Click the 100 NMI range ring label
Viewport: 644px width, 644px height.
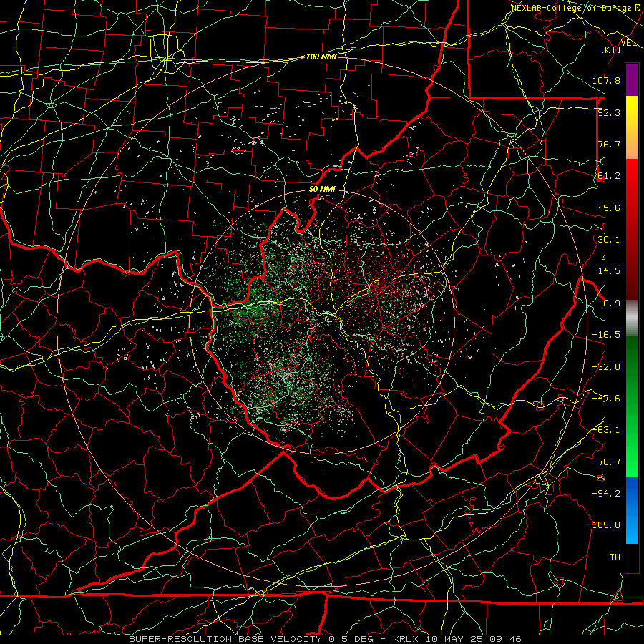click(321, 57)
